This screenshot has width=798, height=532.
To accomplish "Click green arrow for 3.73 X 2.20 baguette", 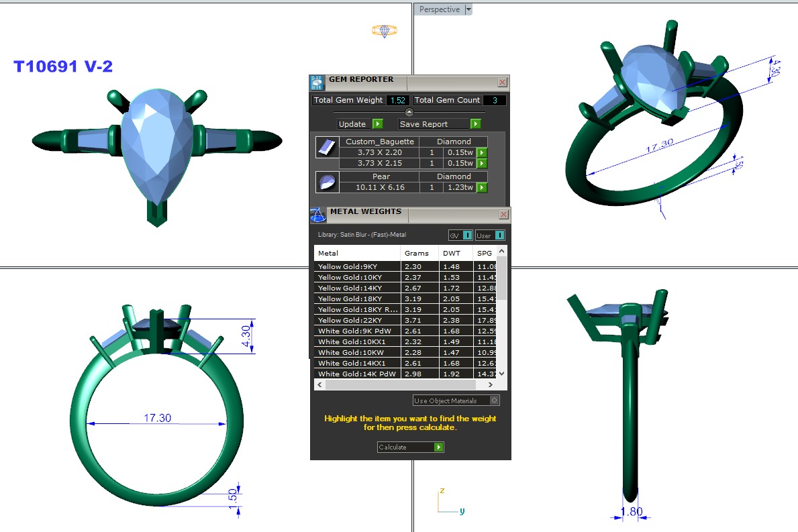I will [481, 153].
